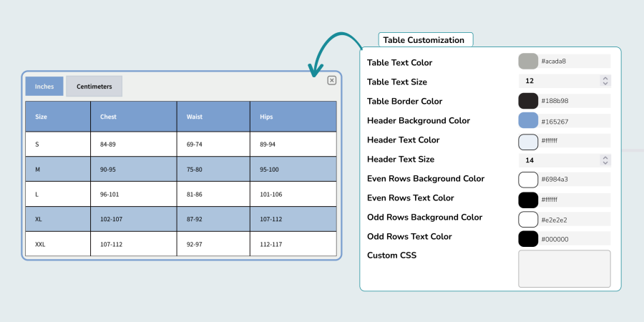Open the Header Text Color swatch
The height and width of the screenshot is (322, 644).
(528, 140)
